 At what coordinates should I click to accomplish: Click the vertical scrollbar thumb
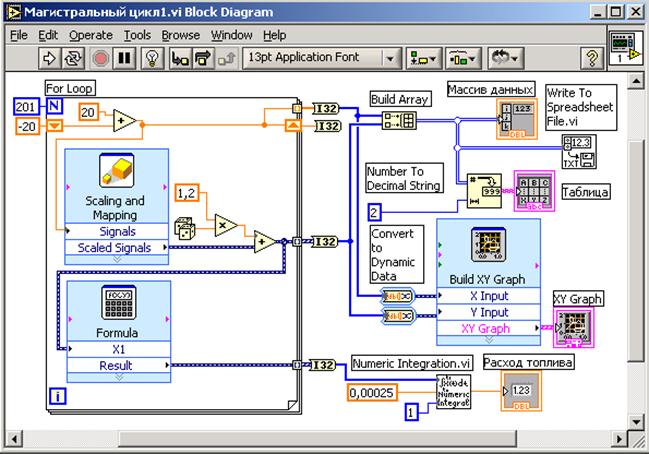(x=636, y=251)
